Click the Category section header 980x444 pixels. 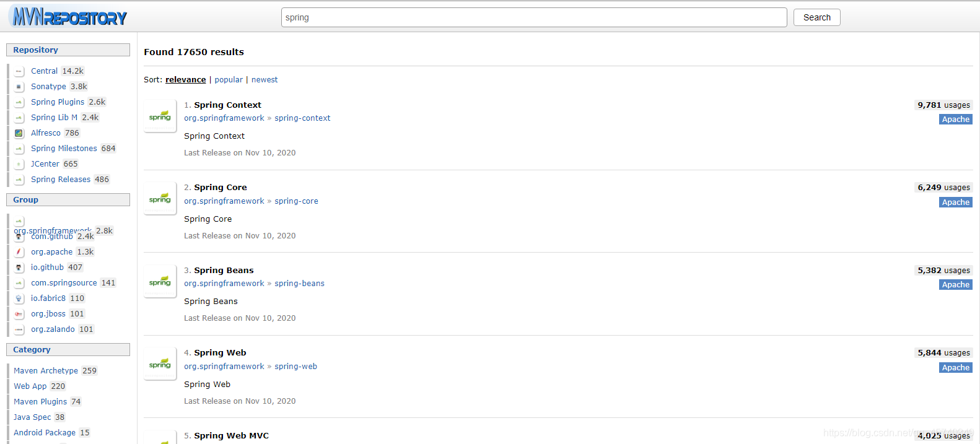pyautogui.click(x=68, y=350)
